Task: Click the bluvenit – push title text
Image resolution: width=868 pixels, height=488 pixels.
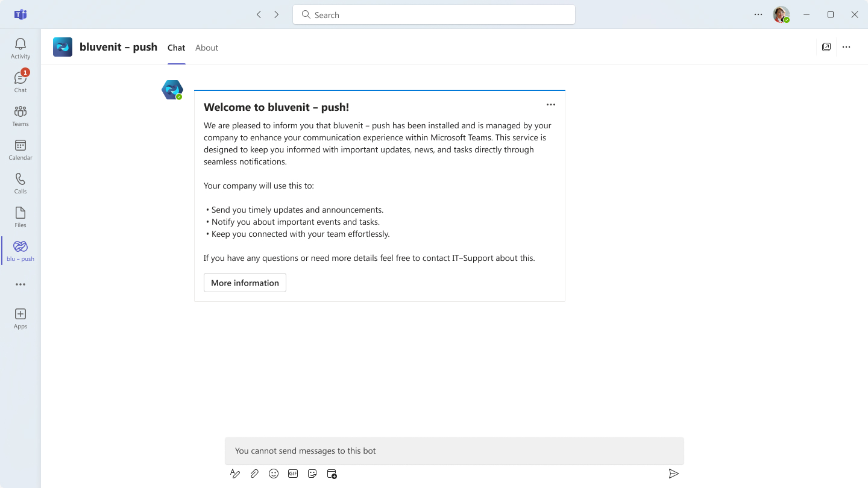Action: 118,47
